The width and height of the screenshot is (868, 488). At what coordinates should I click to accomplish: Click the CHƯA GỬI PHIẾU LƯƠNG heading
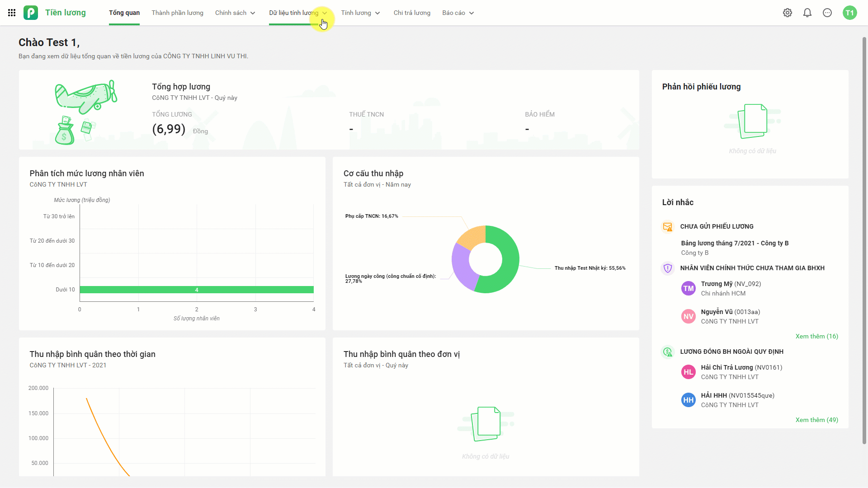[717, 226]
